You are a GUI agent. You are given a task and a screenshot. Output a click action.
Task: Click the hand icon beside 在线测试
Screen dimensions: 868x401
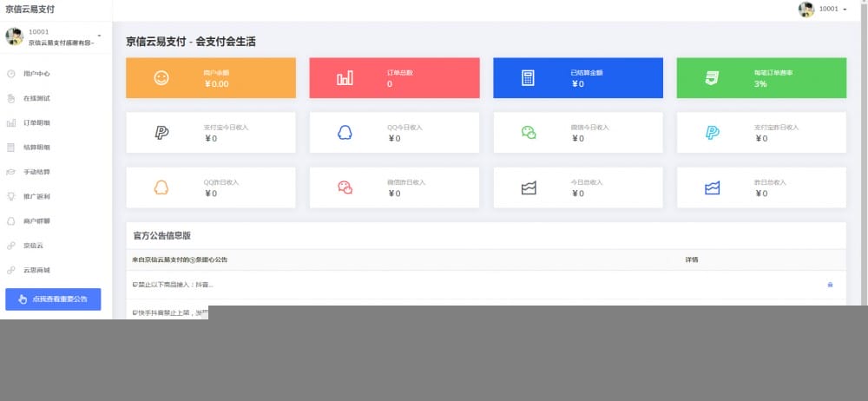11,99
